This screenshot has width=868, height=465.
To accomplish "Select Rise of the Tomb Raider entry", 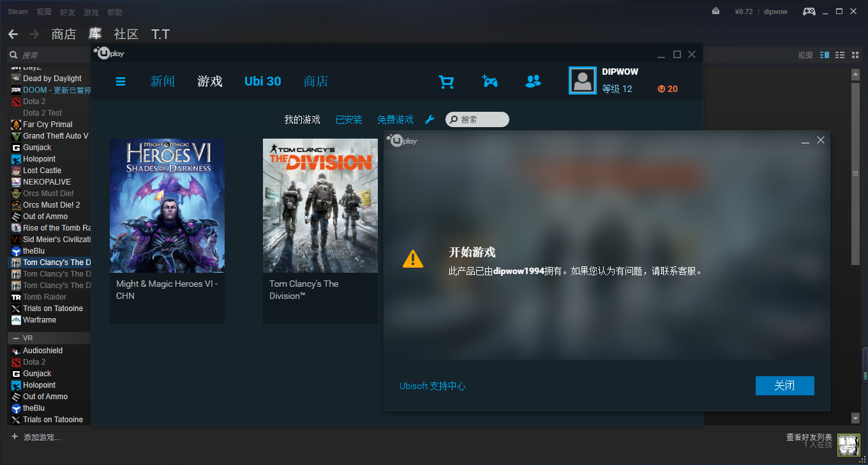I will tap(49, 228).
